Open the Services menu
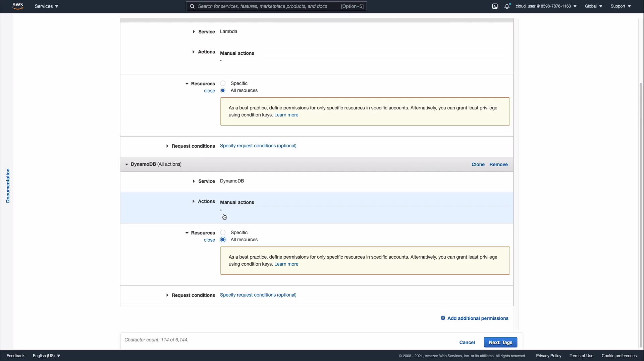This screenshot has width=644, height=361. pyautogui.click(x=46, y=6)
